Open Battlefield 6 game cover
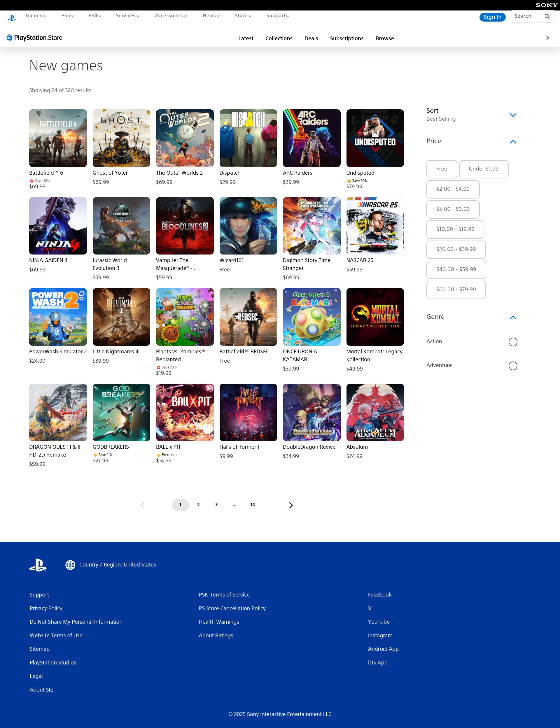Image resolution: width=560 pixels, height=728 pixels. click(x=58, y=138)
